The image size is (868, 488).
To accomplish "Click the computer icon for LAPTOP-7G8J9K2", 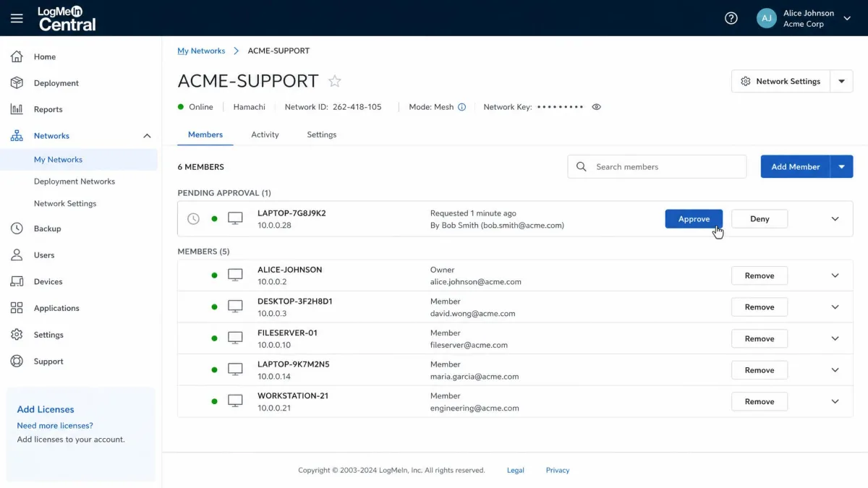I will click(x=235, y=218).
